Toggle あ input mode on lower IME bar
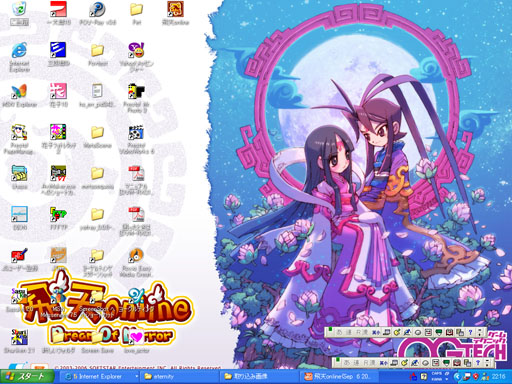The width and height of the screenshot is (512, 384). coord(347,362)
